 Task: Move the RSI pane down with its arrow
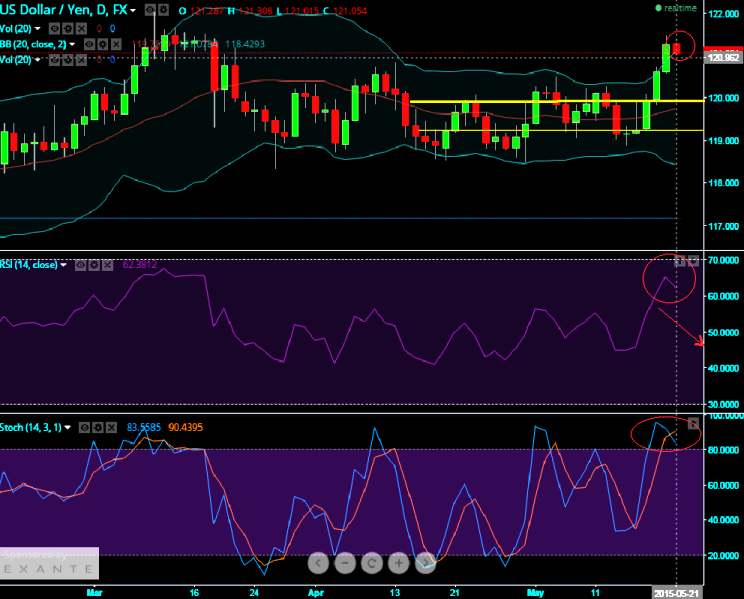pos(694,261)
